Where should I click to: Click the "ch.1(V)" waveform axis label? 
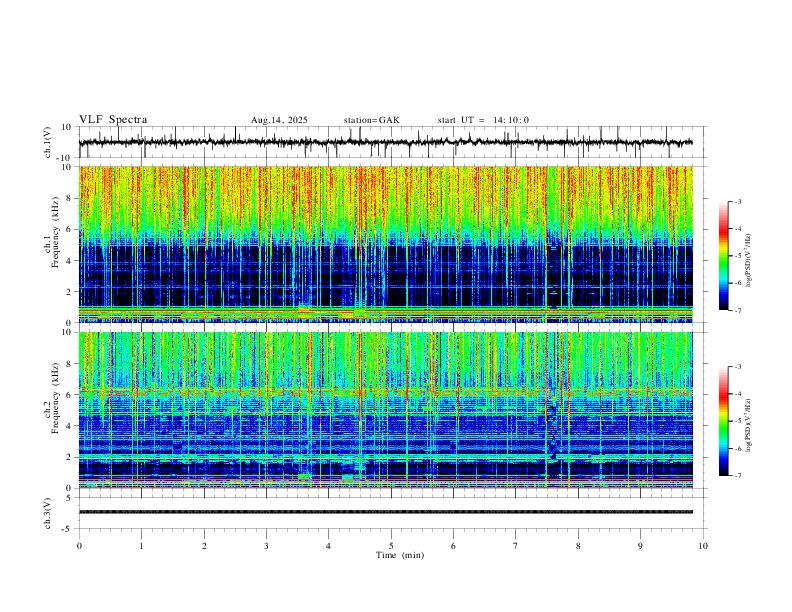[x=48, y=142]
